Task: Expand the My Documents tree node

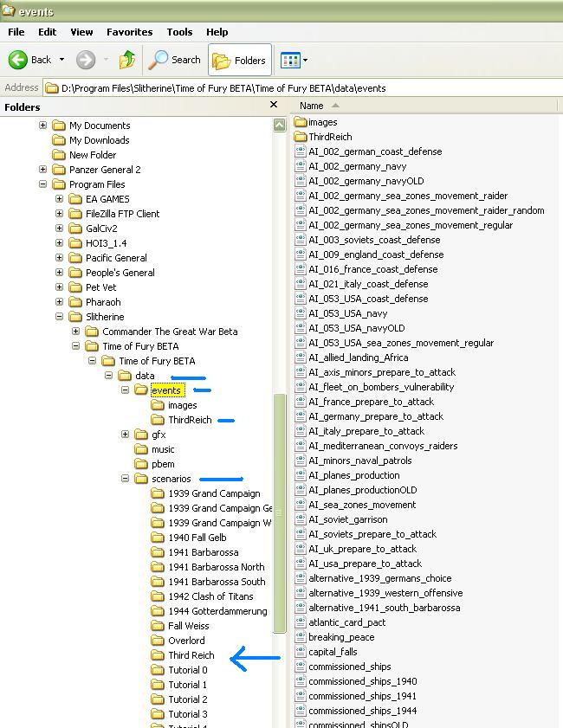Action: [x=42, y=126]
